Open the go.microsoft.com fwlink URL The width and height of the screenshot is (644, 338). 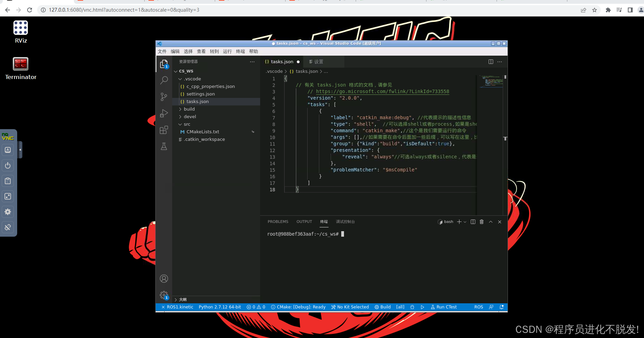pyautogui.click(x=382, y=92)
